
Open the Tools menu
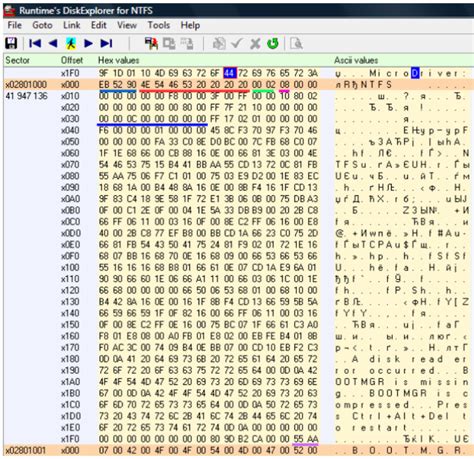pos(159,25)
